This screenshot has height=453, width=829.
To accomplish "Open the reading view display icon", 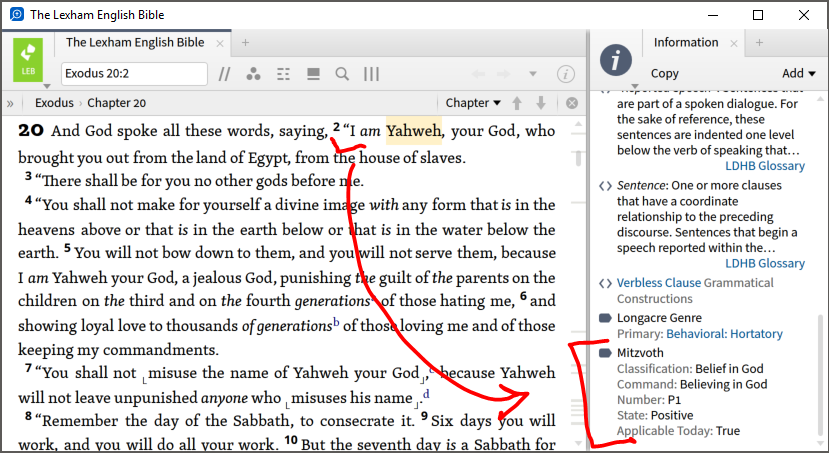I will [314, 74].
